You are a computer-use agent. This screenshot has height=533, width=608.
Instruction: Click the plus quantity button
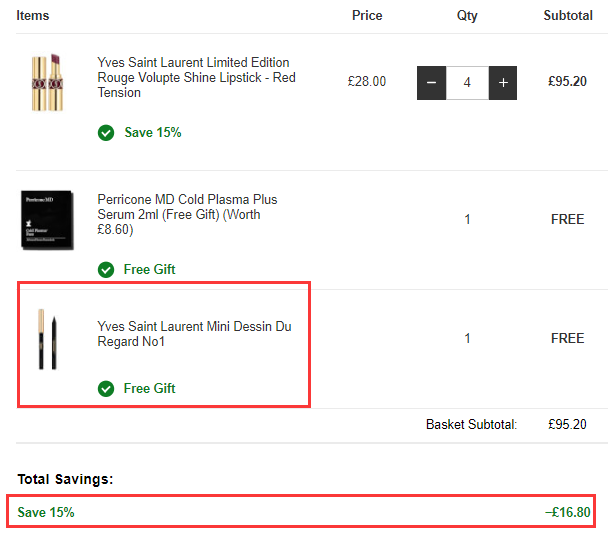click(503, 83)
